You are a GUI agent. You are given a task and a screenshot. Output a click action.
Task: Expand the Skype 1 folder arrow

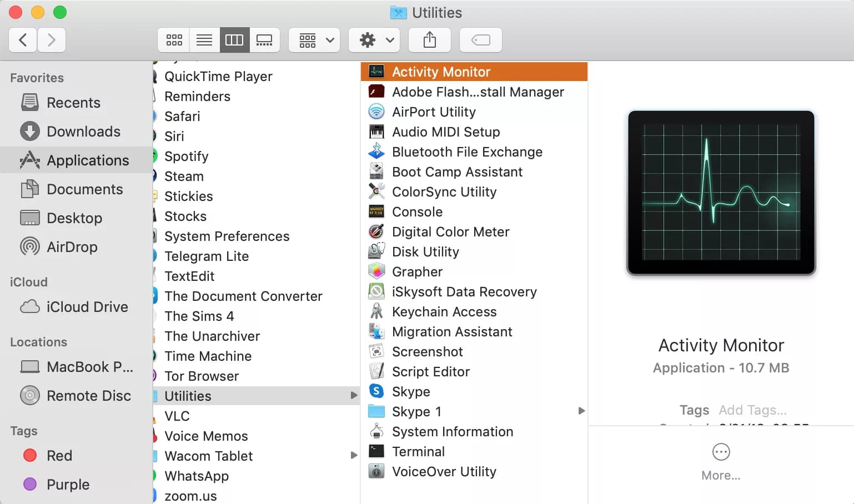581,411
